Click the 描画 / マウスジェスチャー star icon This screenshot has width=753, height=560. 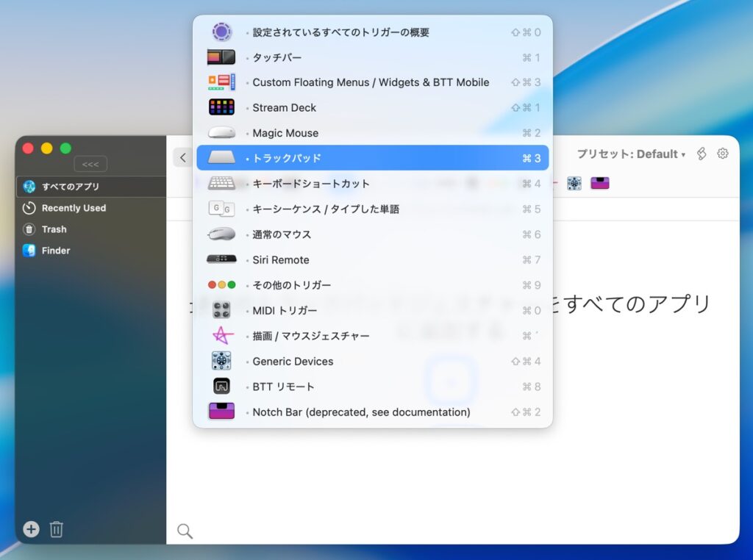[x=222, y=336]
